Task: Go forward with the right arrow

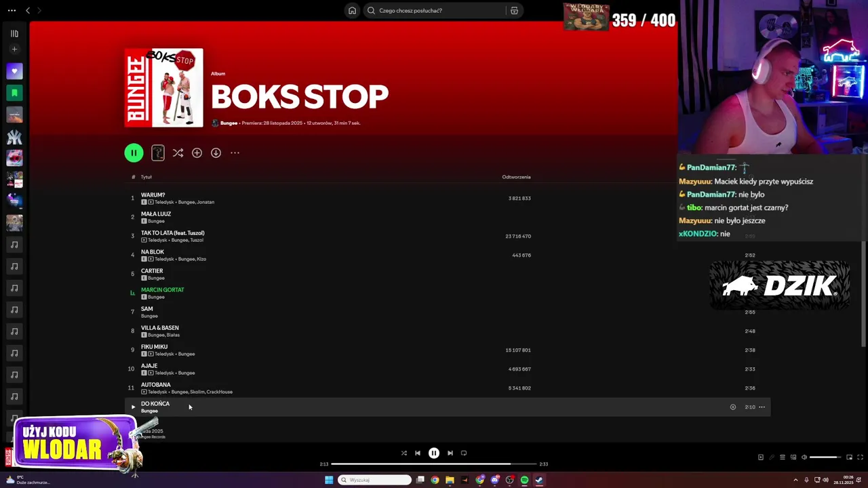Action: click(x=39, y=10)
